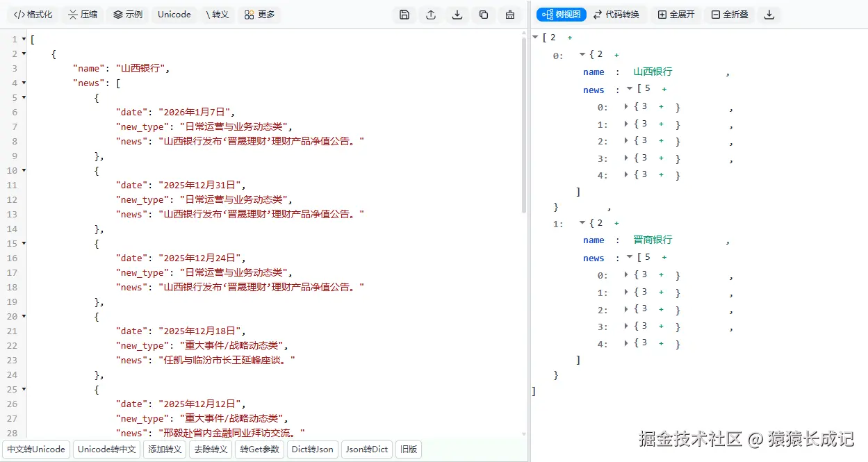Click the plus icon on item 0 of 山西银行 news
The height and width of the screenshot is (462, 868).
pos(661,107)
